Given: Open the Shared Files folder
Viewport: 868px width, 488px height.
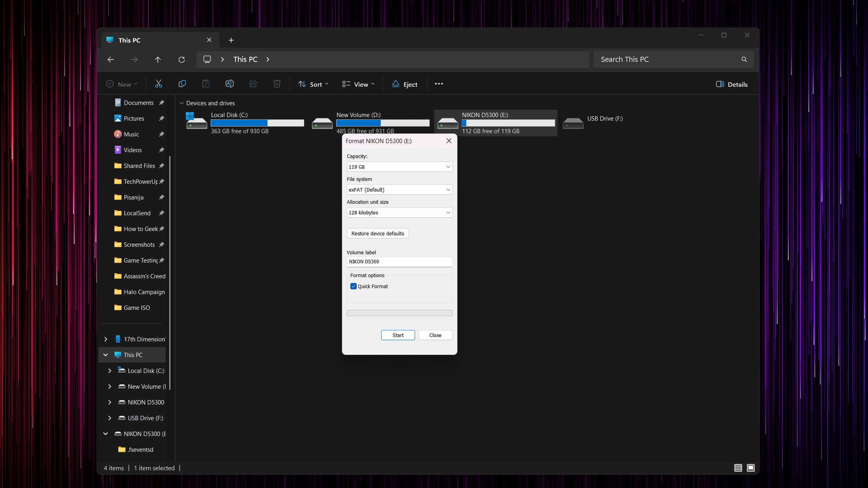Looking at the screenshot, I should pyautogui.click(x=135, y=166).
